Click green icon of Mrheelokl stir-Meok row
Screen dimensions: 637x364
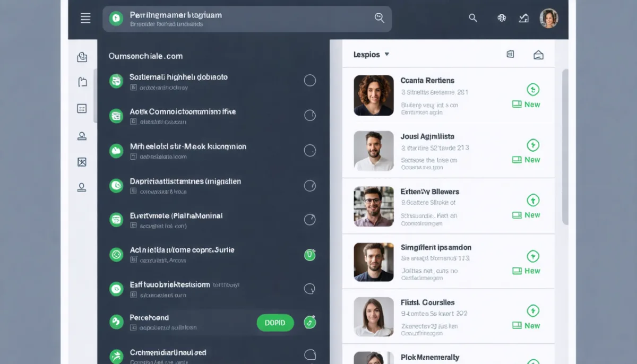116,151
